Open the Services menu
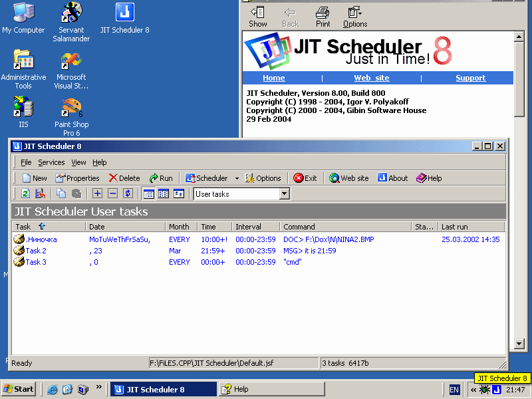The image size is (532, 399). (x=51, y=162)
